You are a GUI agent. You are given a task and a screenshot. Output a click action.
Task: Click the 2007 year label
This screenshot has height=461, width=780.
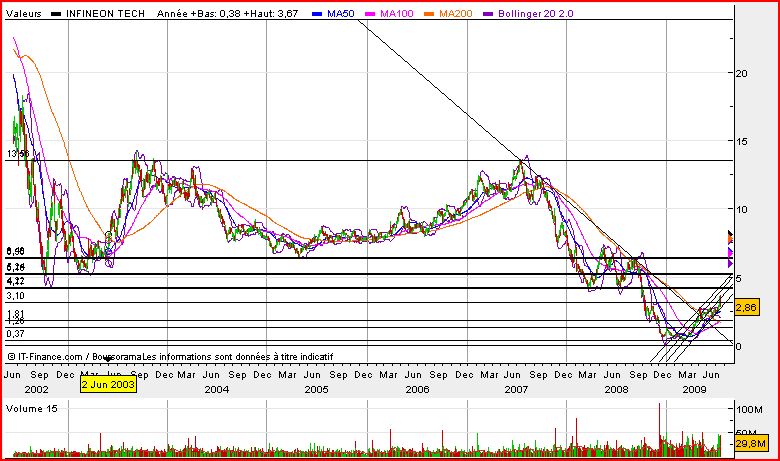516,389
